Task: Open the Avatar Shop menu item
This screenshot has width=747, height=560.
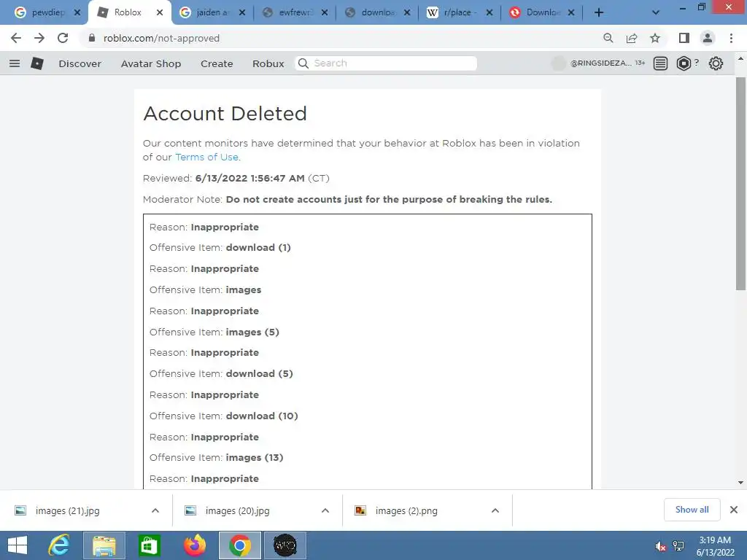Action: tap(151, 63)
